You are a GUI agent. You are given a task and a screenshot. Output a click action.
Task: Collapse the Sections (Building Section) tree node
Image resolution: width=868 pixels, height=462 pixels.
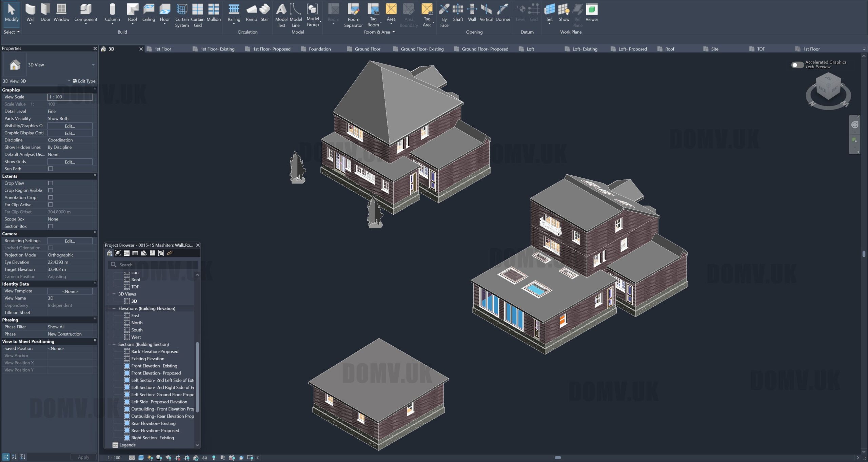114,344
